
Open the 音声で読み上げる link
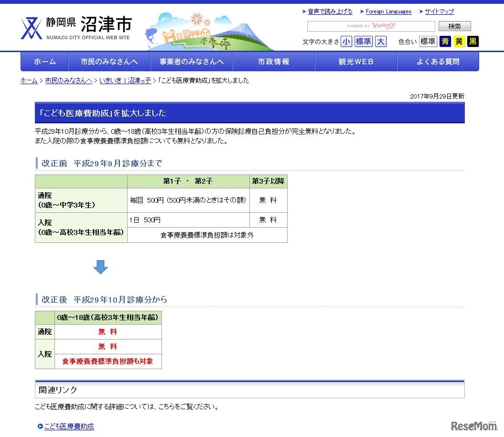330,11
